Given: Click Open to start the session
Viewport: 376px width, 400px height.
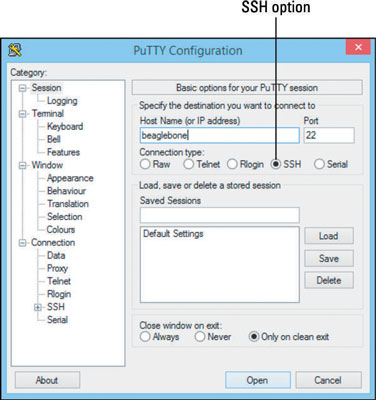Looking at the screenshot, I should pos(257,380).
